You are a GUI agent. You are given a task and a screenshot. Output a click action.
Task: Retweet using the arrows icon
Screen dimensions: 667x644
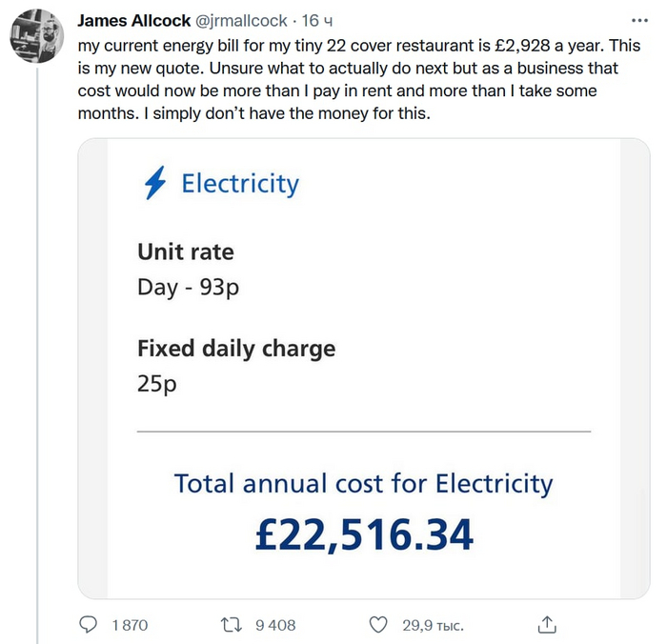[232, 625]
